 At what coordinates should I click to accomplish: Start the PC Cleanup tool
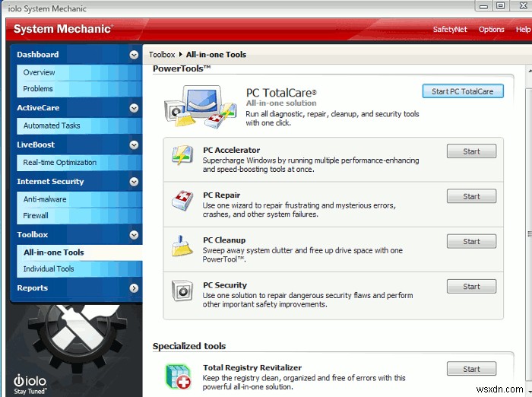coord(471,241)
